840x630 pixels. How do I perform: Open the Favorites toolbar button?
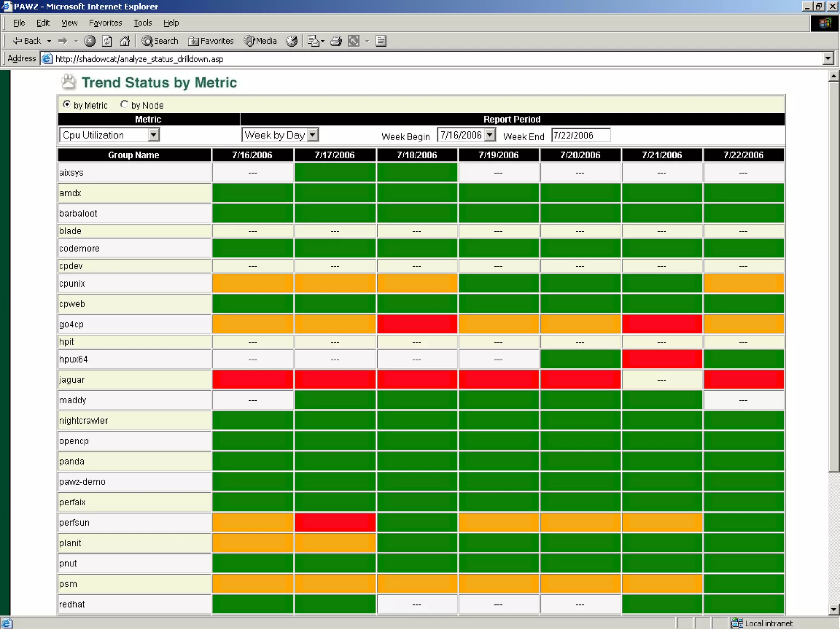(211, 41)
